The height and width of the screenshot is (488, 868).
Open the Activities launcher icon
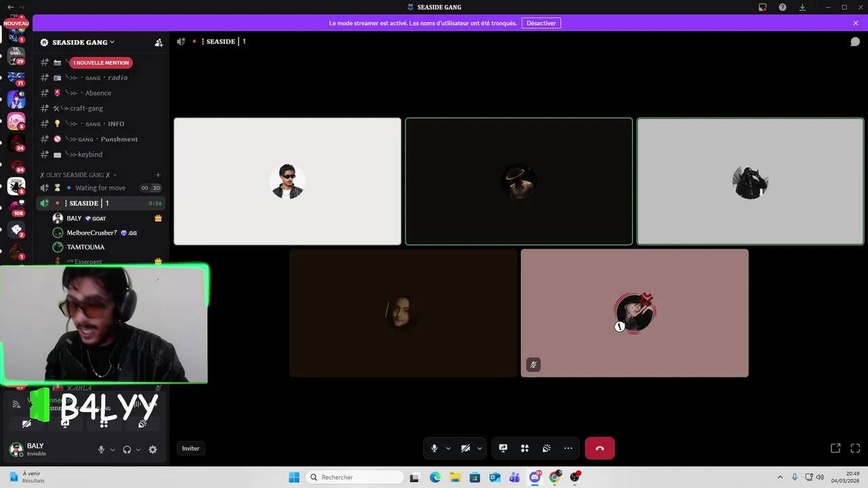525,448
